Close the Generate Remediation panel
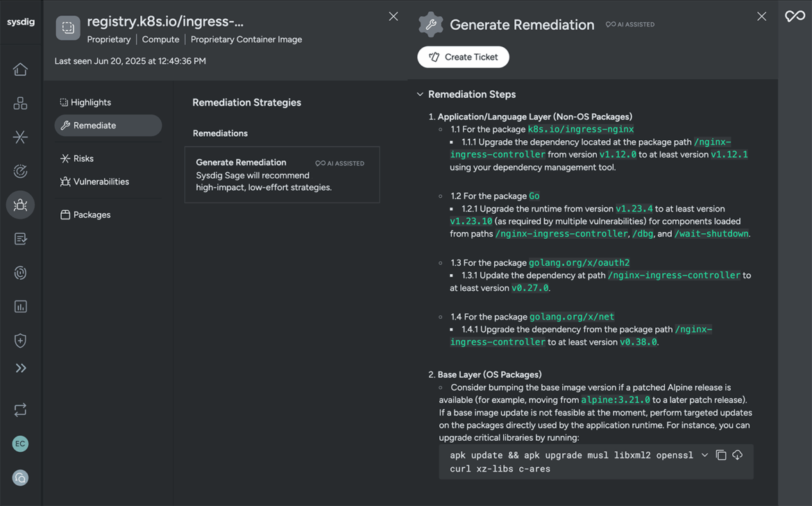The height and width of the screenshot is (506, 812). (x=762, y=17)
